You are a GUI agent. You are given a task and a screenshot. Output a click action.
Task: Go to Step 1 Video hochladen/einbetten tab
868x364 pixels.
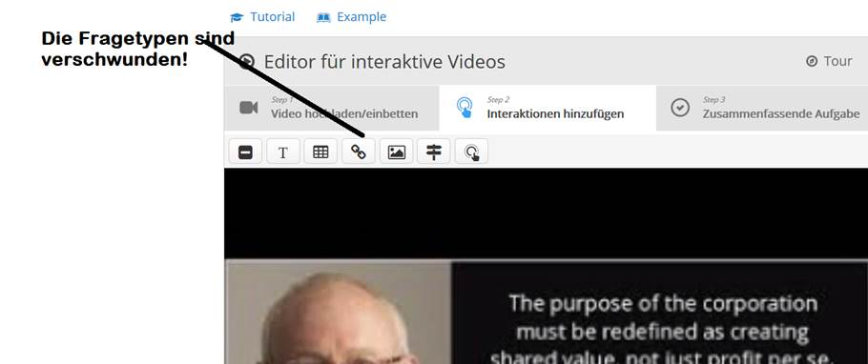[332, 108]
